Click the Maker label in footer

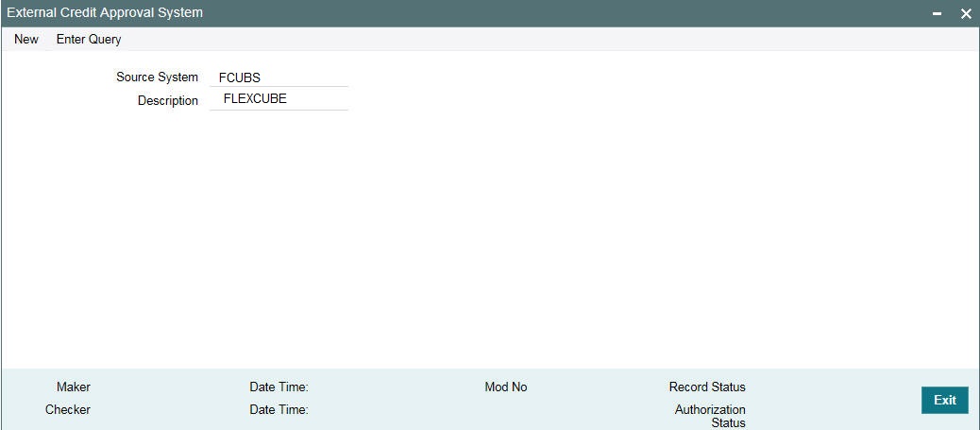(x=74, y=387)
